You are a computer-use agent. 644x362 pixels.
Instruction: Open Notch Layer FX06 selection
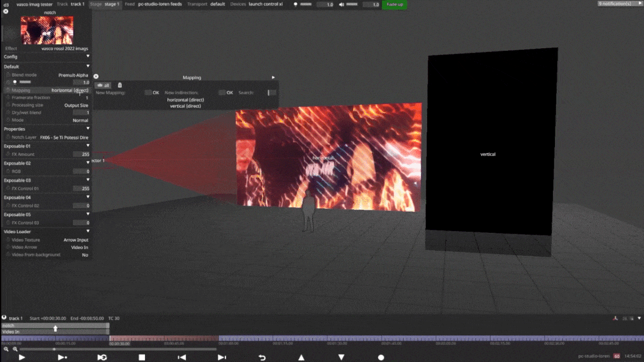click(x=64, y=137)
